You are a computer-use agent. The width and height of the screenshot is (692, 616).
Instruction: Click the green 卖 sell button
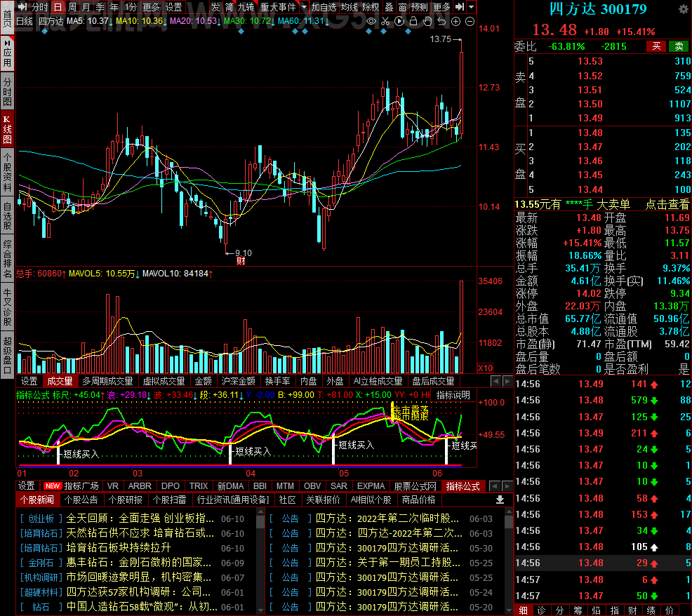coord(679,46)
